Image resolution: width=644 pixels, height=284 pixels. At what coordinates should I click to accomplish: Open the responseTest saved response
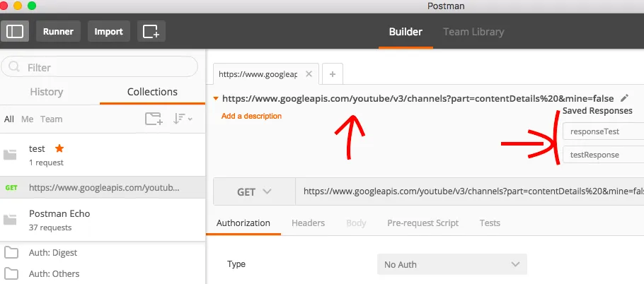pos(604,131)
